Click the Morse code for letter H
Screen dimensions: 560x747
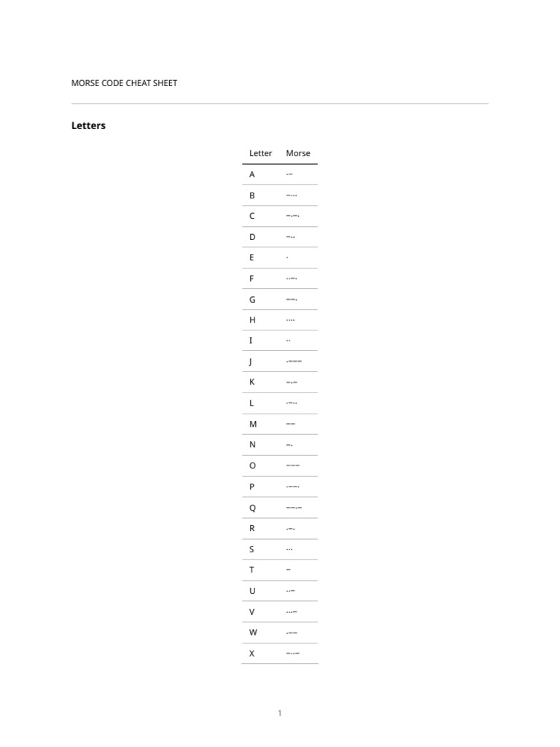290,320
